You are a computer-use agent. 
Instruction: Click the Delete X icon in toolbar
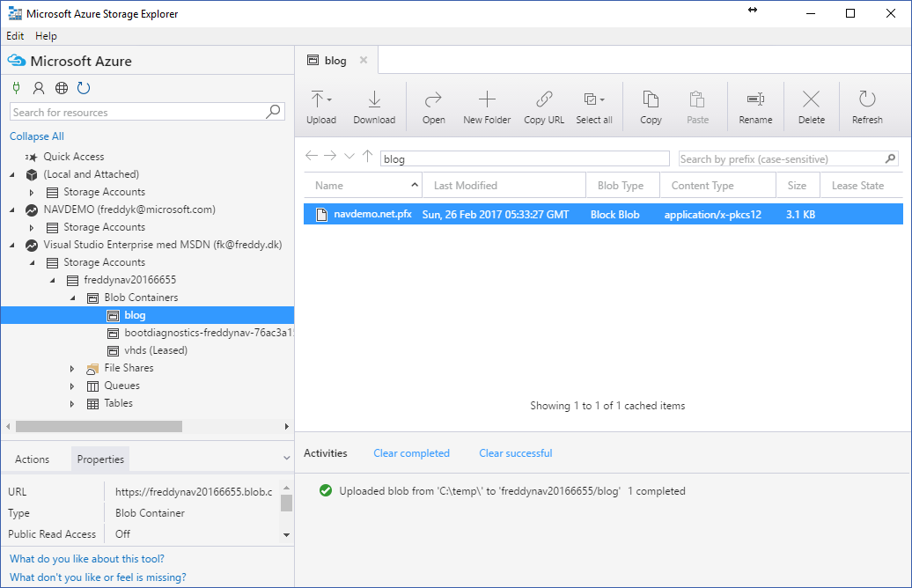pyautogui.click(x=811, y=99)
